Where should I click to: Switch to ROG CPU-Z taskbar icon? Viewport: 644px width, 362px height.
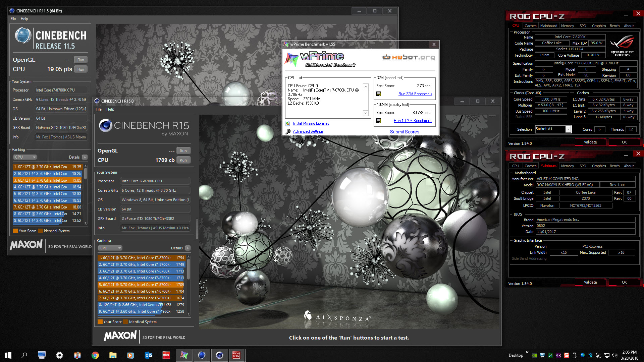click(237, 355)
